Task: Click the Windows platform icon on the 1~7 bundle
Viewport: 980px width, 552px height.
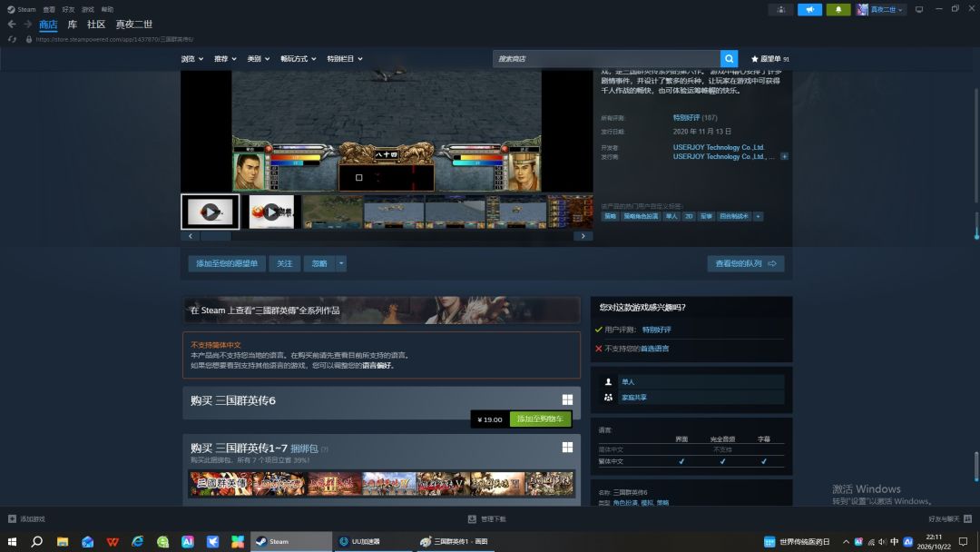Action: click(x=567, y=447)
